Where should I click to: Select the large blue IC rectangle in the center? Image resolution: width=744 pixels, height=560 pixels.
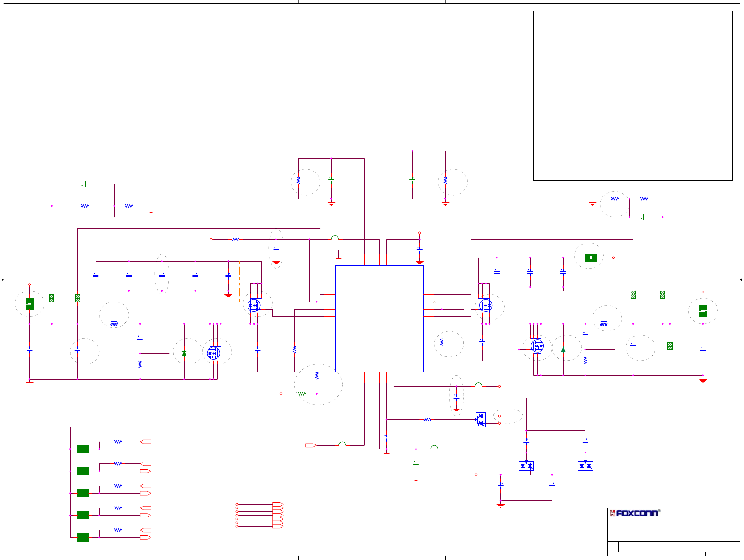tap(379, 319)
